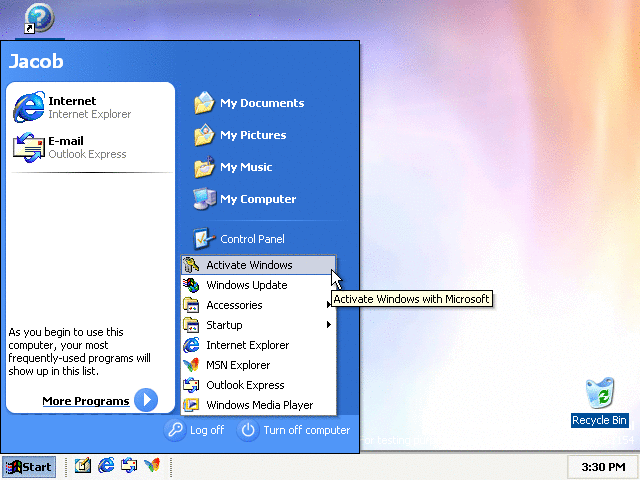Click the My Pictures label

(x=253, y=135)
